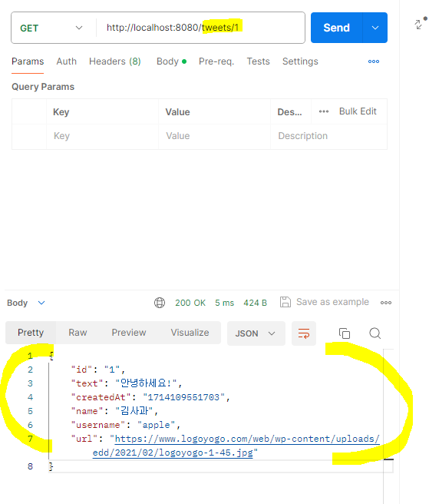This screenshot has height=504, width=429.
Task: Click the request URL field
Action: tap(201, 28)
